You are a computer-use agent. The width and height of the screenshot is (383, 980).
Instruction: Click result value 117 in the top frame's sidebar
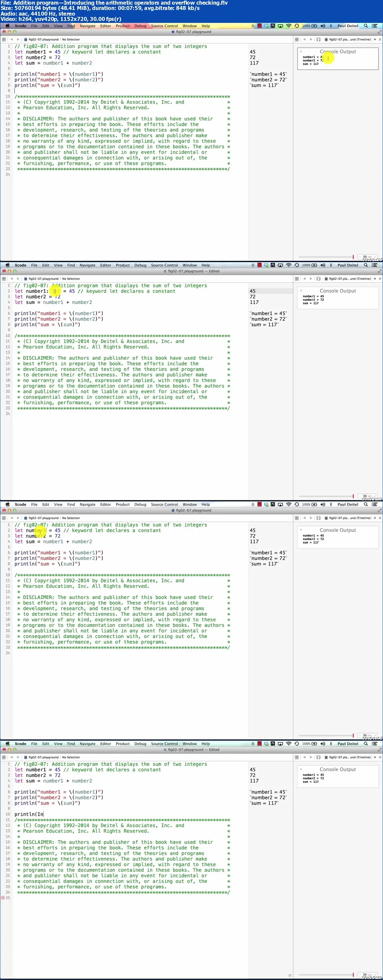(254, 63)
